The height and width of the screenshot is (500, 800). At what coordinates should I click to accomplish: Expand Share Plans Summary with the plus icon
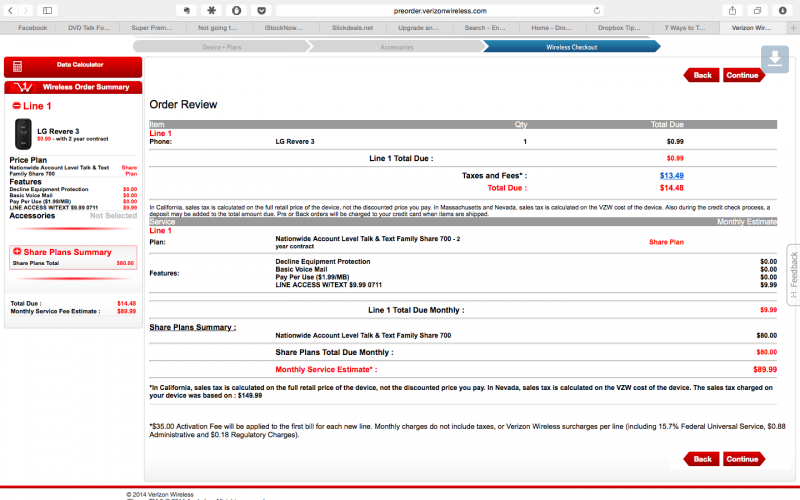tap(17, 252)
